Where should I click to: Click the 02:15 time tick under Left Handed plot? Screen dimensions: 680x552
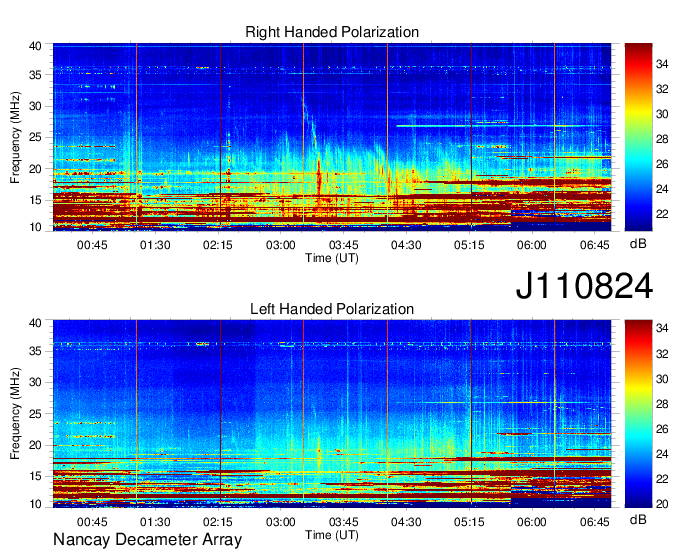point(218,522)
